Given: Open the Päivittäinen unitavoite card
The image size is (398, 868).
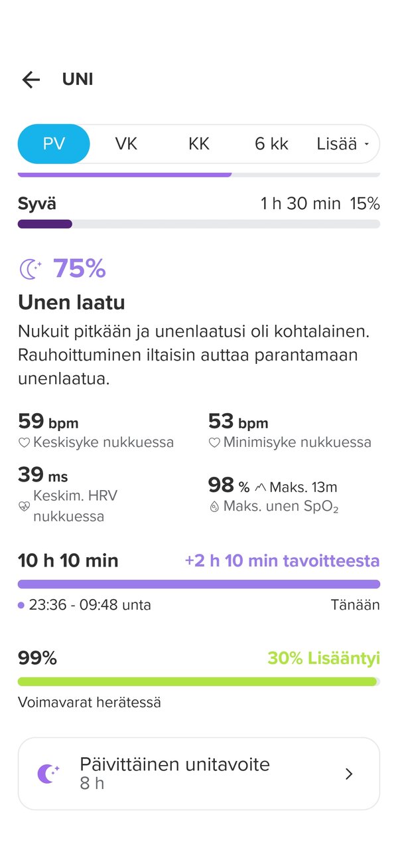Looking at the screenshot, I should pyautogui.click(x=199, y=774).
